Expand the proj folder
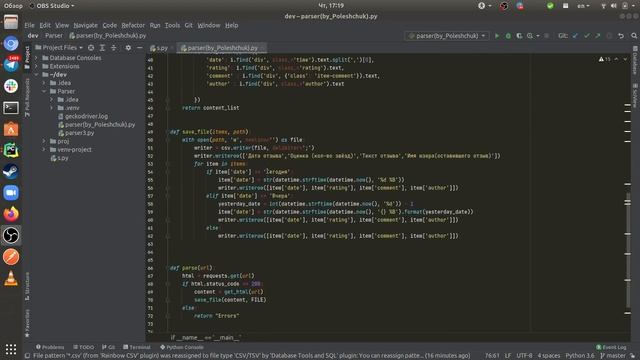This screenshot has height=360, width=640. (44, 141)
